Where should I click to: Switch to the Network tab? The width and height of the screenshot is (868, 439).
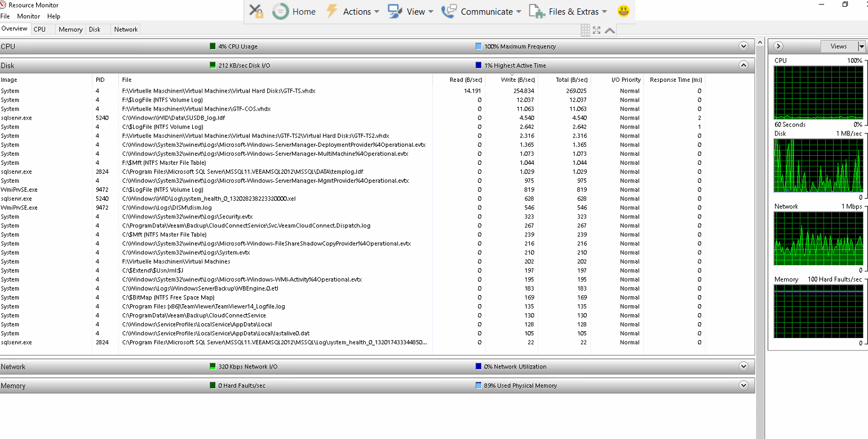[126, 29]
